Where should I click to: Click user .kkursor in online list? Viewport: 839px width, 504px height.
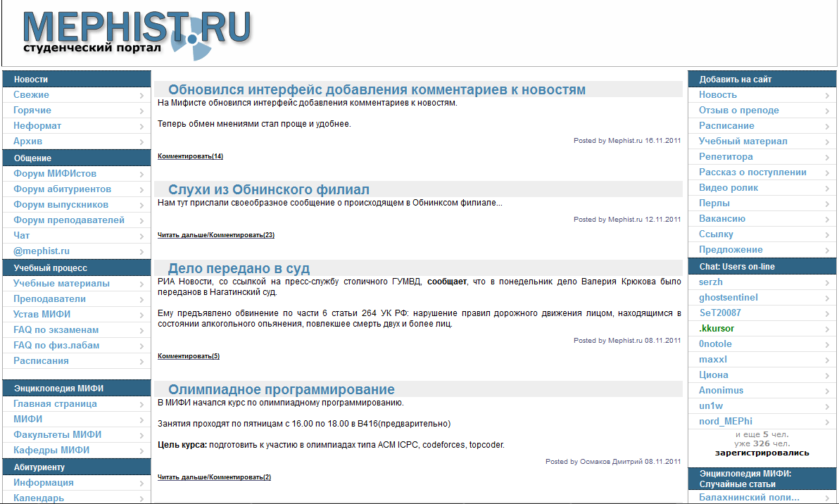tap(721, 327)
